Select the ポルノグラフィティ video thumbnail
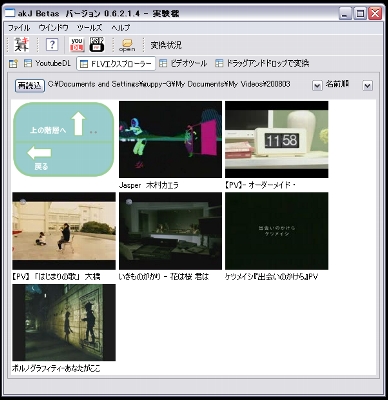The image size is (388, 400). [x=64, y=322]
